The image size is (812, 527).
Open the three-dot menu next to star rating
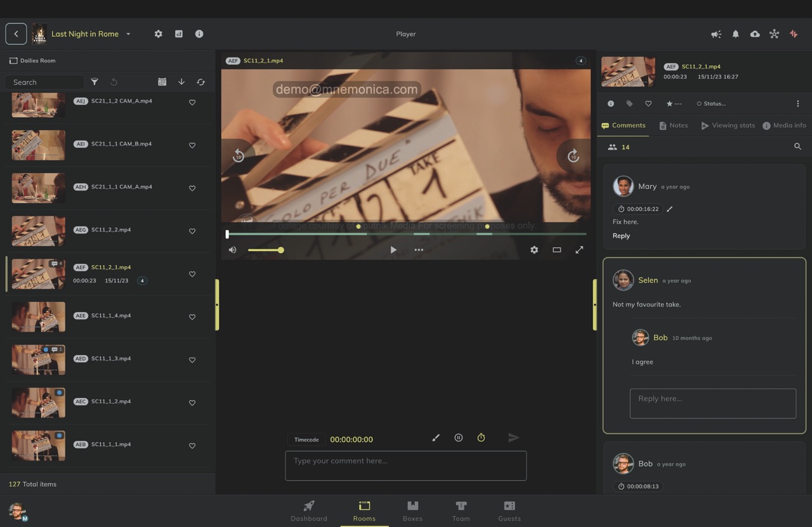(x=678, y=103)
